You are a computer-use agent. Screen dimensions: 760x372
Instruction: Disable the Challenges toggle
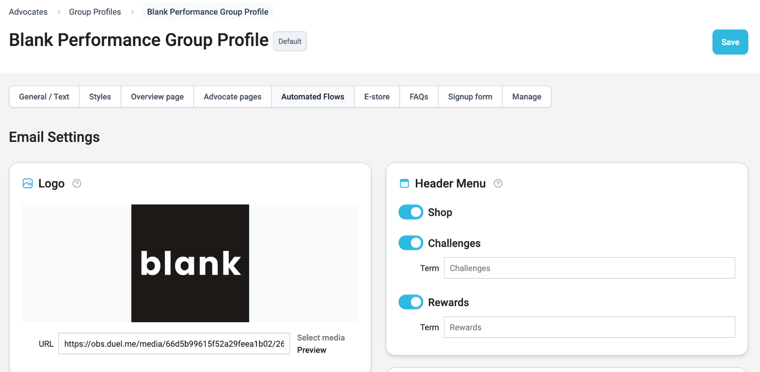point(411,243)
